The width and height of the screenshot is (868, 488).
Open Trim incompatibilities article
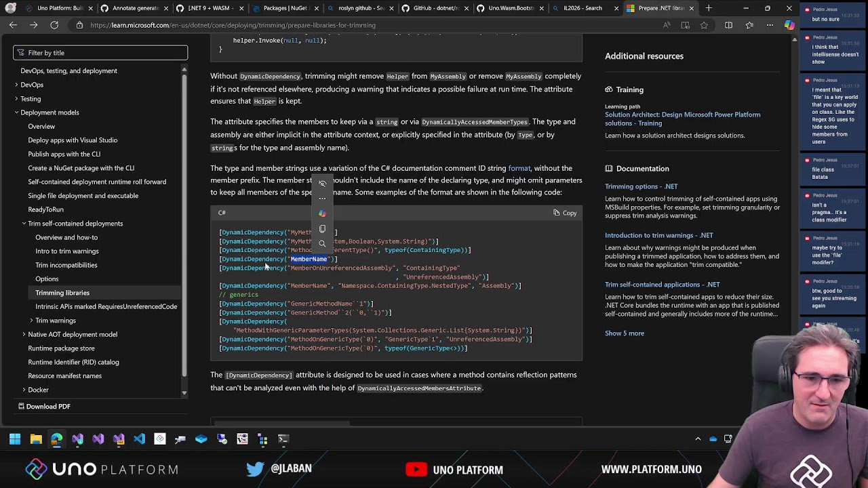click(66, 265)
